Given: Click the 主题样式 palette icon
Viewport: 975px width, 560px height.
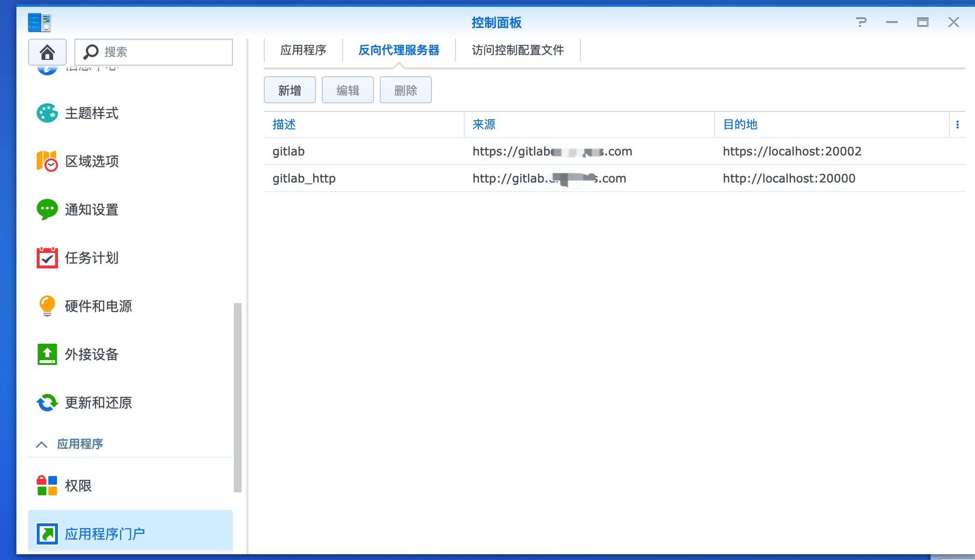Looking at the screenshot, I should coord(47,113).
